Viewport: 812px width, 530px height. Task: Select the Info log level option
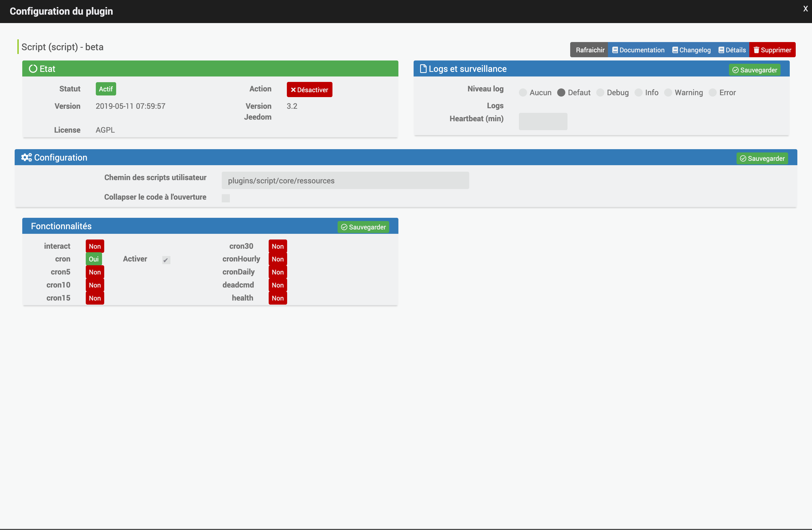(x=639, y=92)
